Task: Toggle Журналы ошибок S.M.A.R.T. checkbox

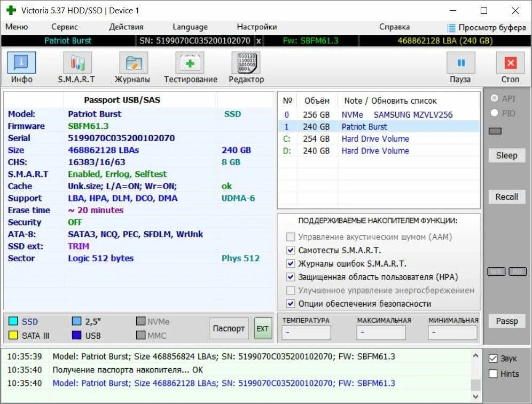Action: pyautogui.click(x=291, y=263)
